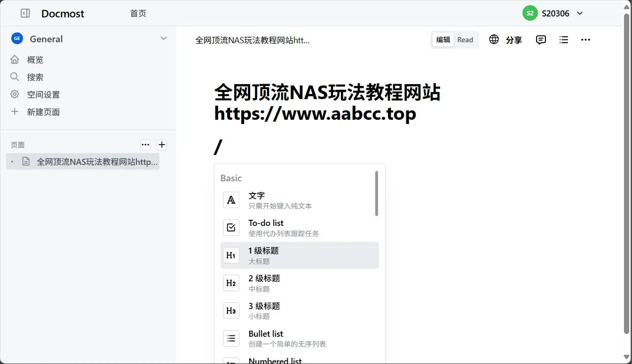Expand the General space dropdown
The image size is (632, 364).
coord(164,39)
